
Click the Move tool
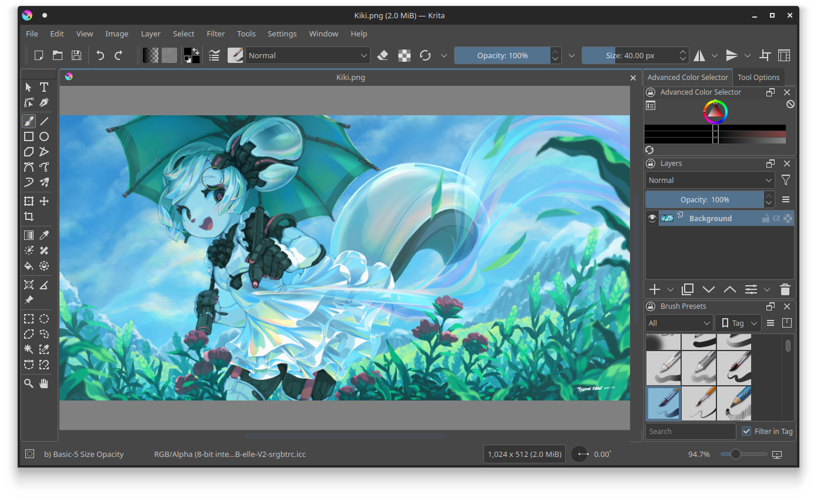click(x=44, y=201)
